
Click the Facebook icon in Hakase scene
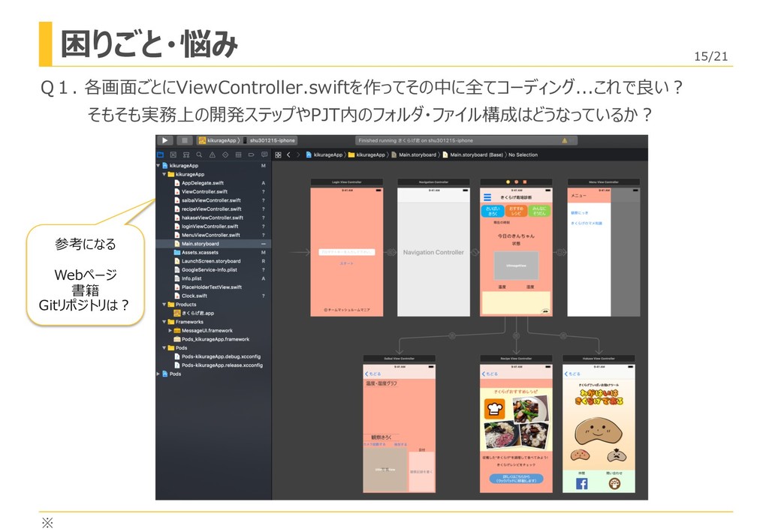pos(582,484)
